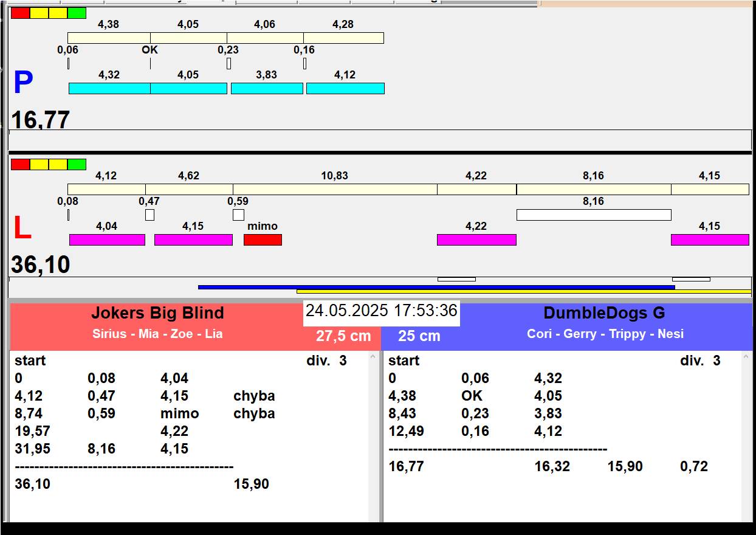The width and height of the screenshot is (756, 535).
Task: Click the red start light in lane L
Action: pos(20,165)
